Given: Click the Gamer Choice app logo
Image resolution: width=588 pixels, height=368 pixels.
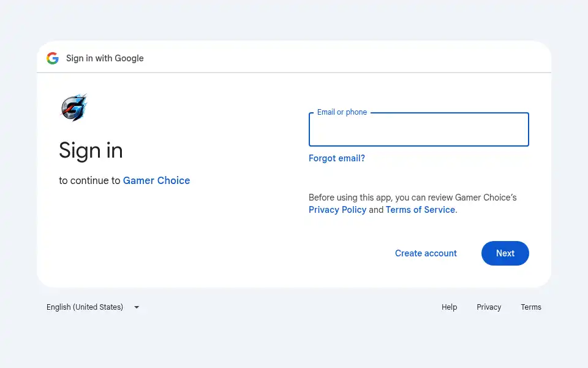Looking at the screenshot, I should (x=74, y=108).
